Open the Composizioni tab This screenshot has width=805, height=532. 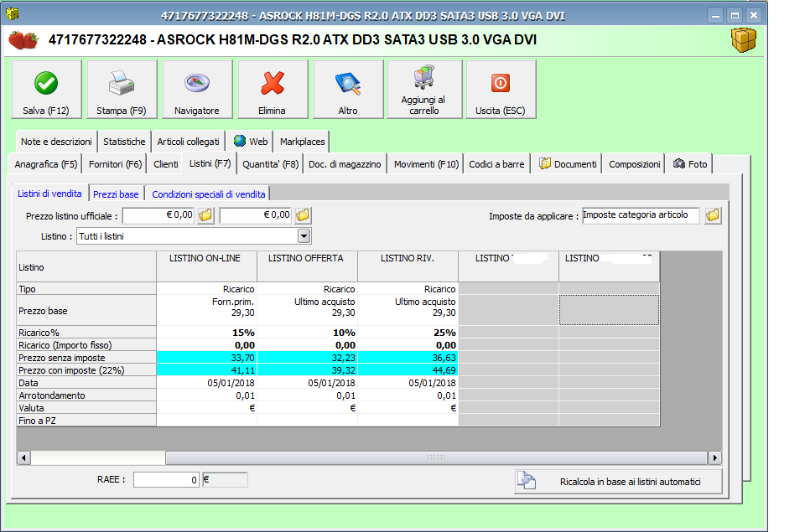point(635,164)
